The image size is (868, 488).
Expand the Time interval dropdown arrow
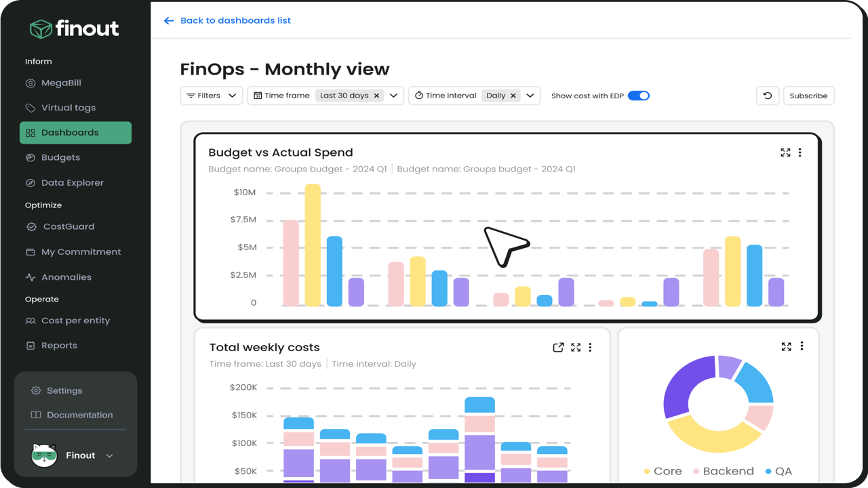pos(530,96)
